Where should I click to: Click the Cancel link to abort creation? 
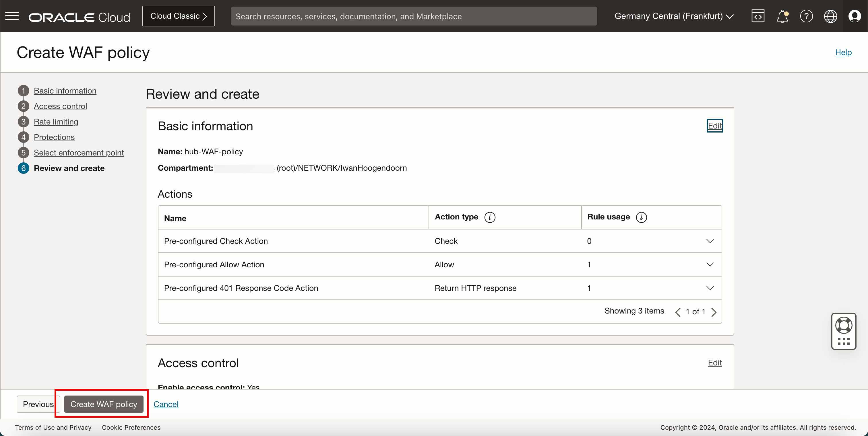(x=165, y=404)
